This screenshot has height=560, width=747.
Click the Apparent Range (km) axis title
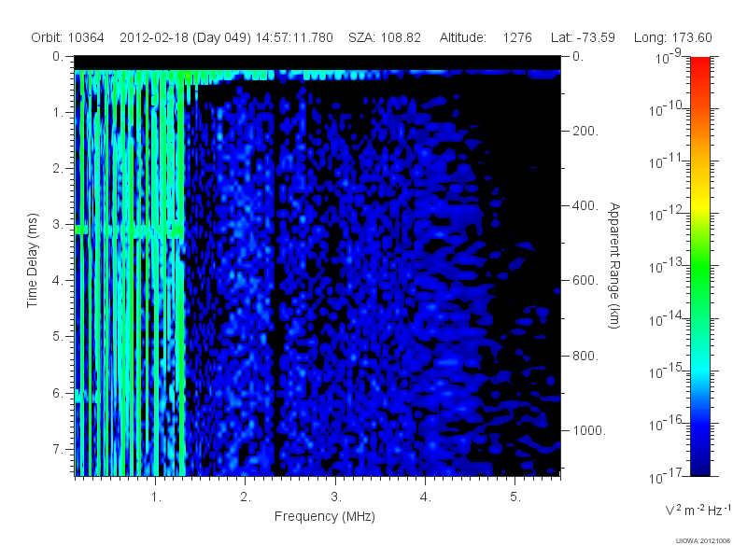(614, 265)
